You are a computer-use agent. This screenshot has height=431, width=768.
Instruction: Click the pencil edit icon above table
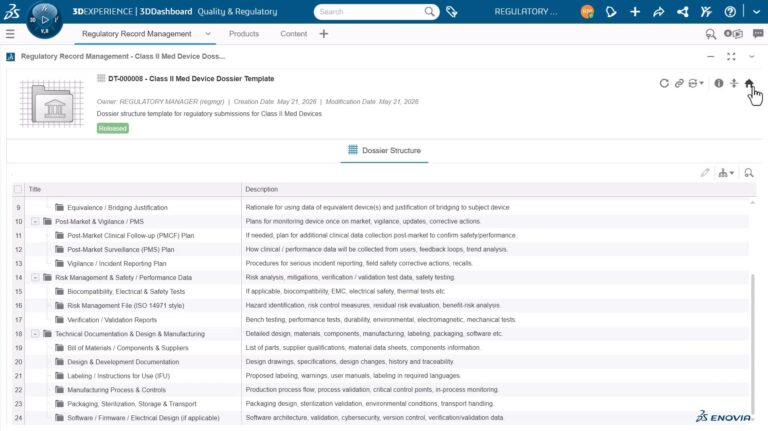tap(705, 173)
